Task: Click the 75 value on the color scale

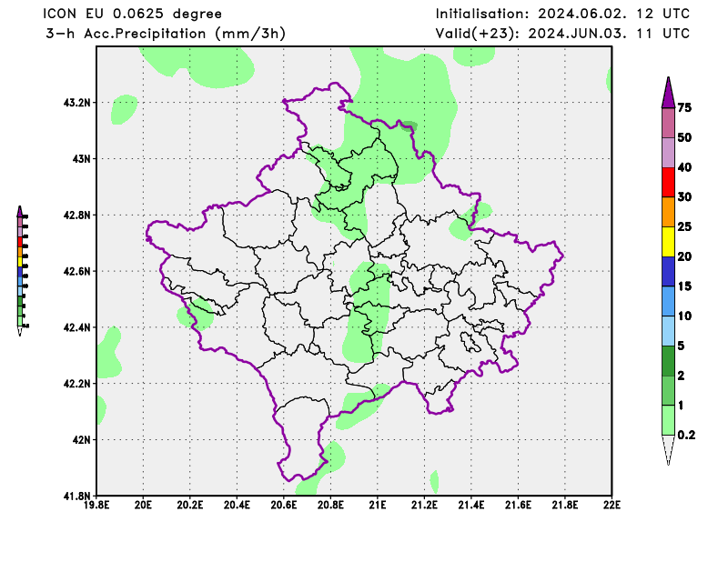Action: pos(684,108)
